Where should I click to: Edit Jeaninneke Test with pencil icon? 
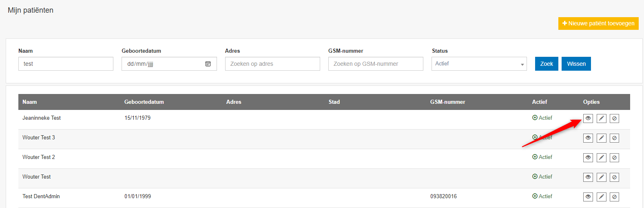pyautogui.click(x=601, y=119)
